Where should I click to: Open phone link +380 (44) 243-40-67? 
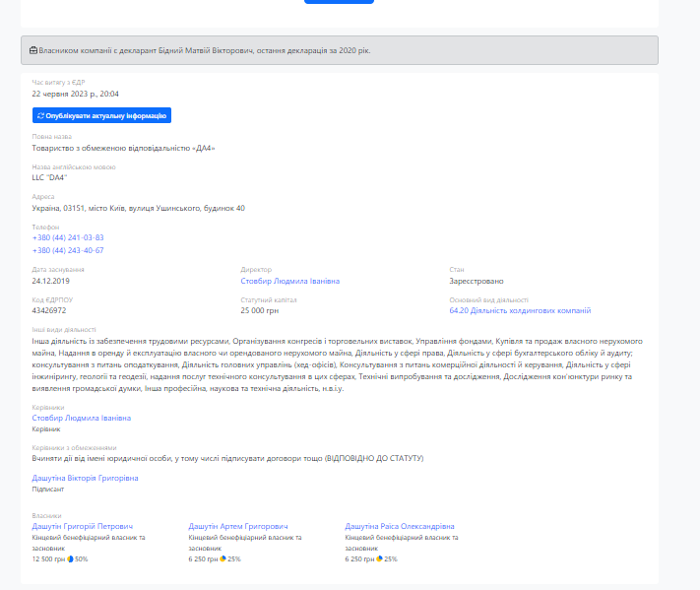point(68,250)
